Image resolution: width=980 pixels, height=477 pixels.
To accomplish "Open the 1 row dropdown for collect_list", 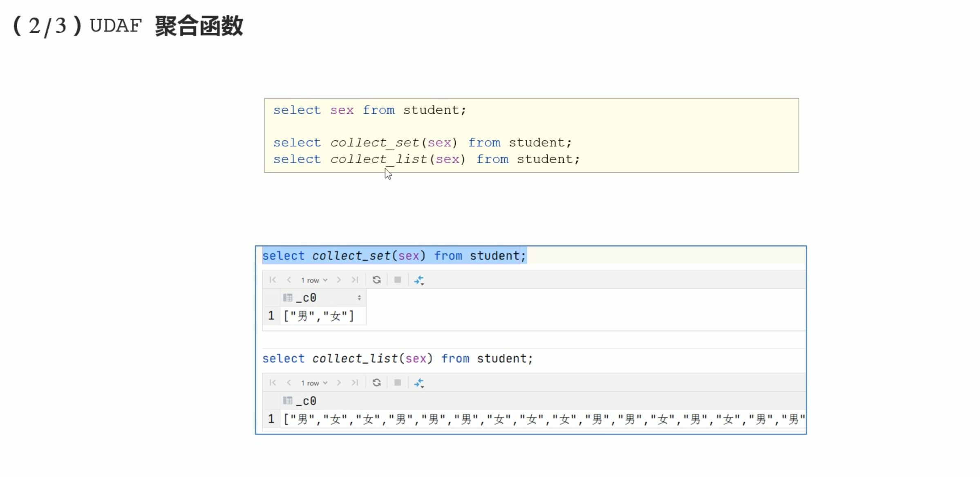I will click(314, 383).
